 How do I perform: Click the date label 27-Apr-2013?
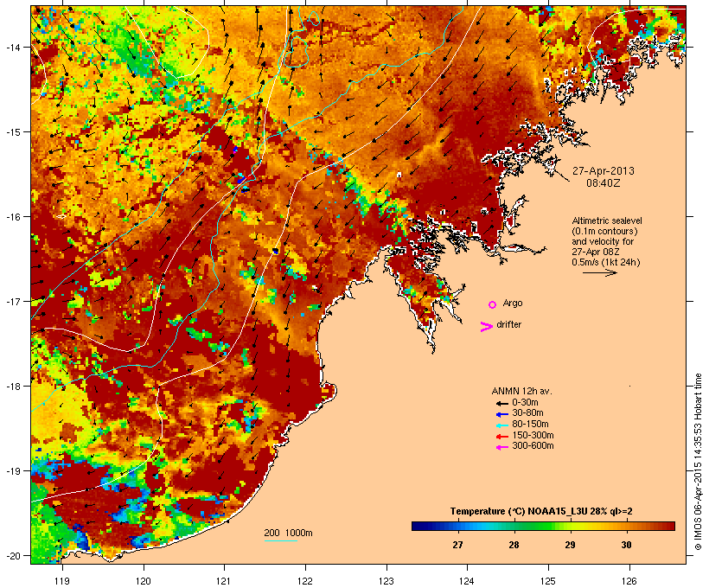coord(604,171)
